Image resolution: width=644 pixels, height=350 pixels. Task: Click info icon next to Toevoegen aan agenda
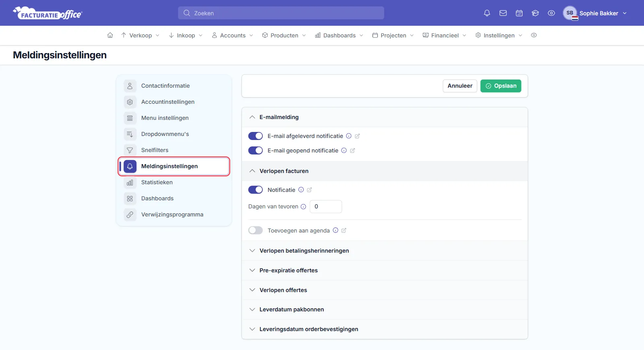tap(335, 231)
